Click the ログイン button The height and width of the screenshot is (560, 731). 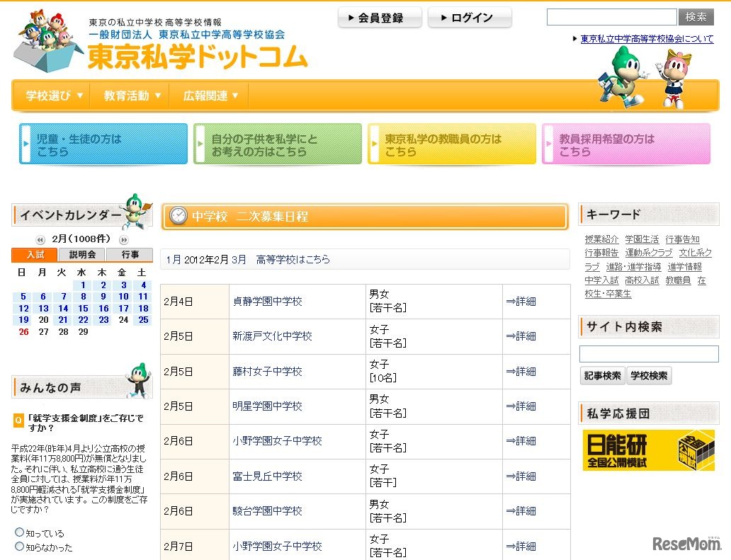tap(470, 18)
